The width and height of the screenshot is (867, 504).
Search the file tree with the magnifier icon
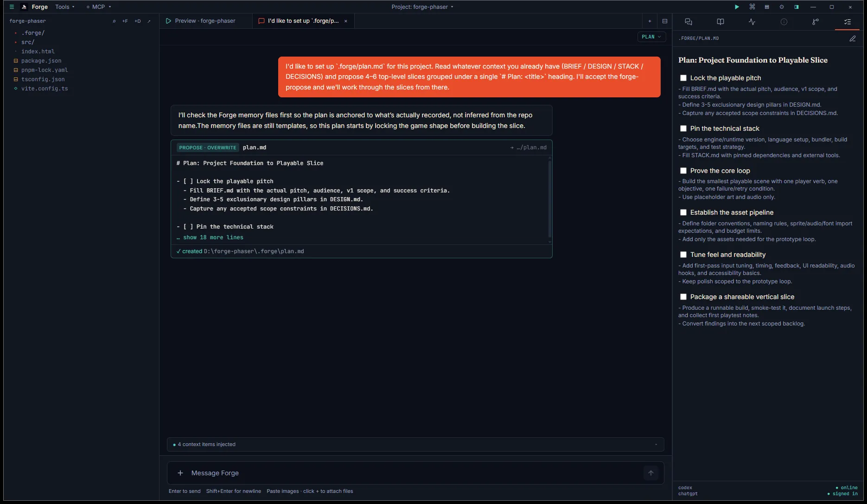click(x=114, y=21)
